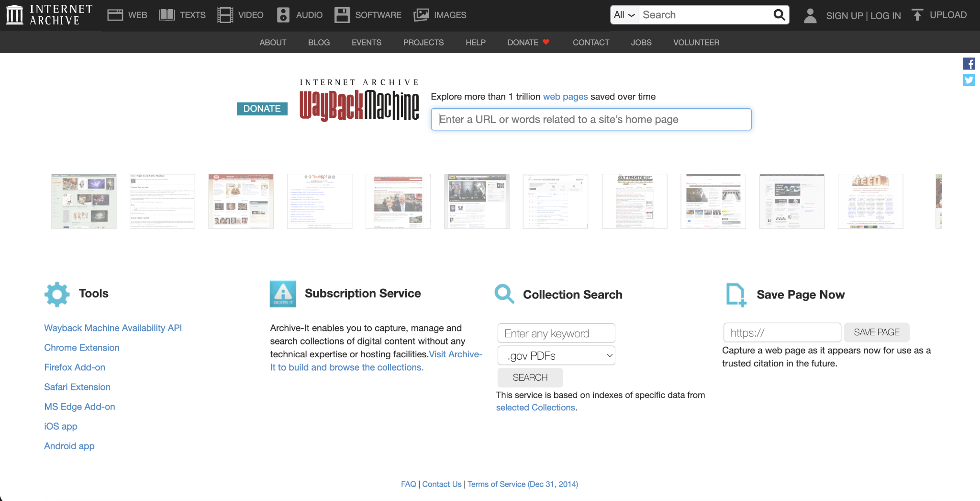Click the user avatar icon
Image resolution: width=980 pixels, height=501 pixels.
(x=810, y=15)
